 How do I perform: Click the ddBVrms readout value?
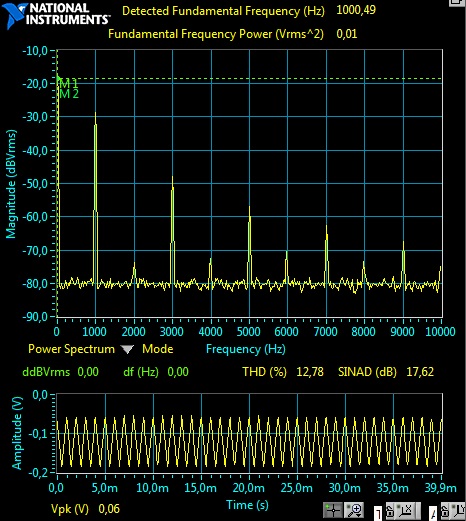[x=88, y=372]
